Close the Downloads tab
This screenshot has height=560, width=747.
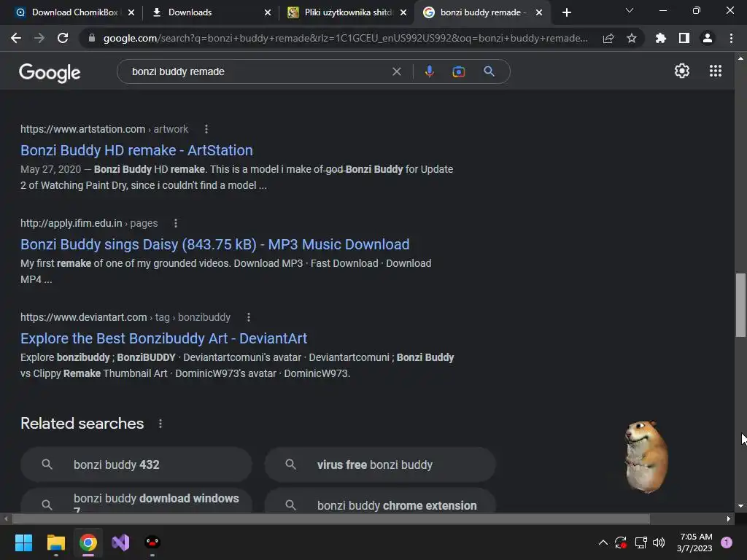coord(268,12)
